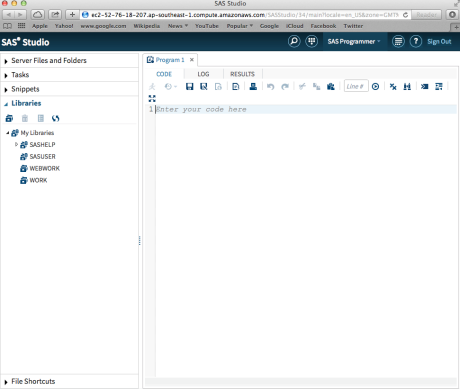Click the splitter handle between the panes
The width and height of the screenshot is (460, 389).
coord(140,240)
